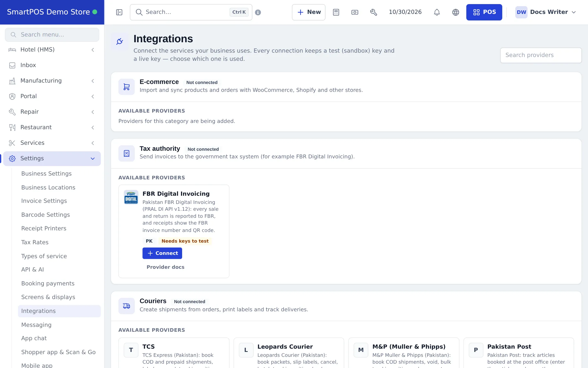The width and height of the screenshot is (588, 368).
Task: Click the Leopards Courier L badge
Action: coord(246,350)
